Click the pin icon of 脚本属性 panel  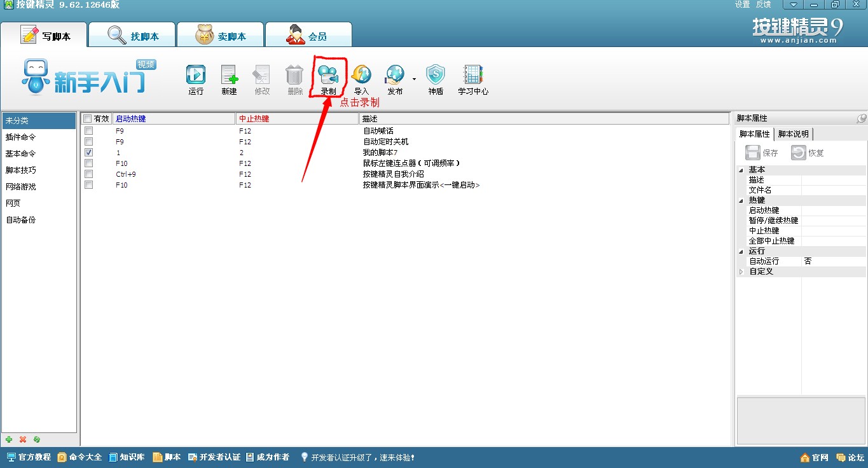862,118
